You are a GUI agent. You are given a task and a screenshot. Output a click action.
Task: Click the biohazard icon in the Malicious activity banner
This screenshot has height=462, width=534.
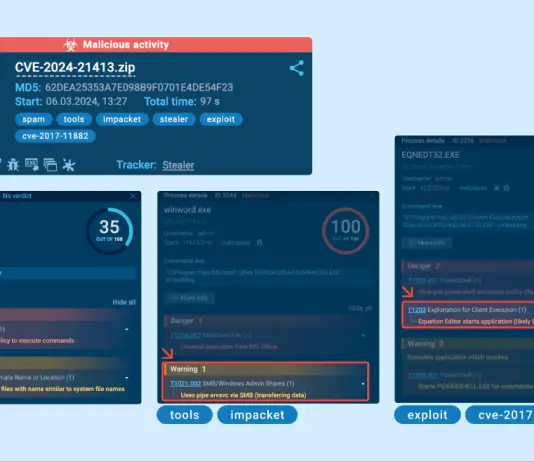pos(70,45)
